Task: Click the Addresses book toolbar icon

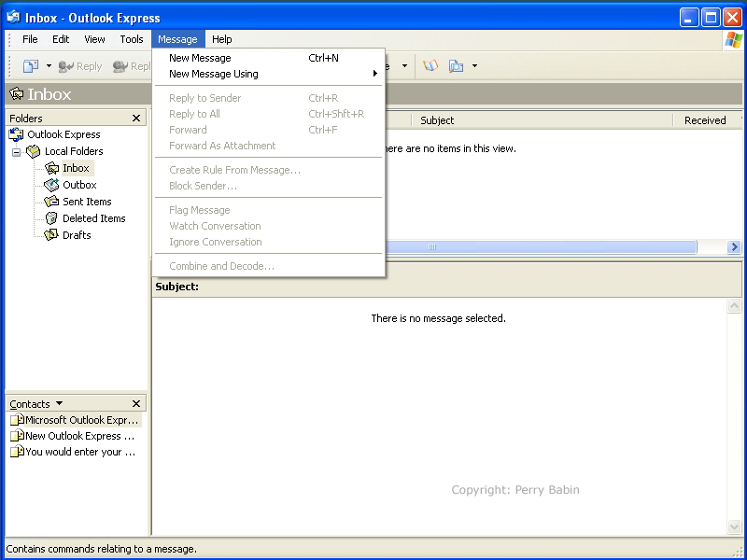Action: click(x=430, y=66)
